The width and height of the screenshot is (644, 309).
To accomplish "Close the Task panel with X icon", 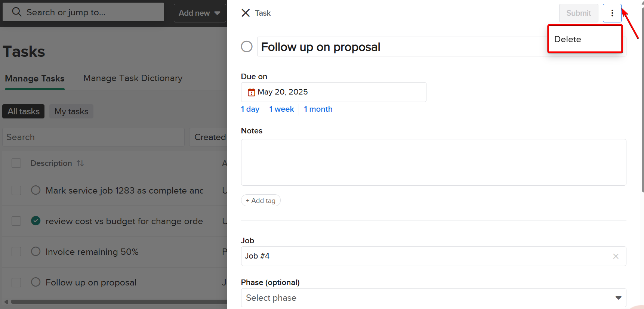I will pyautogui.click(x=246, y=13).
